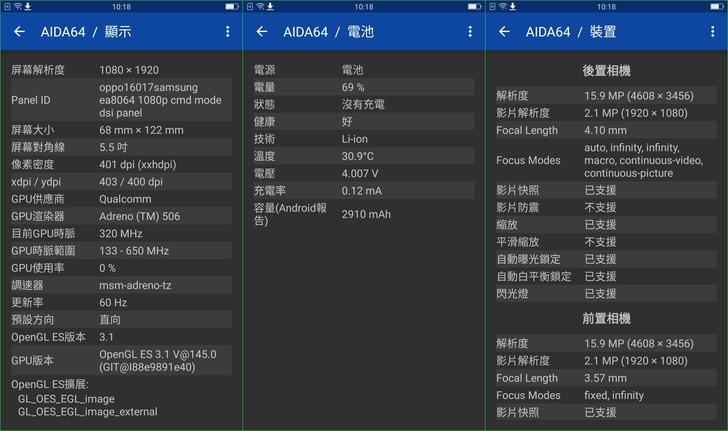Select the AIDA64 / 裝置 title
728x431 pixels.
pyautogui.click(x=571, y=32)
